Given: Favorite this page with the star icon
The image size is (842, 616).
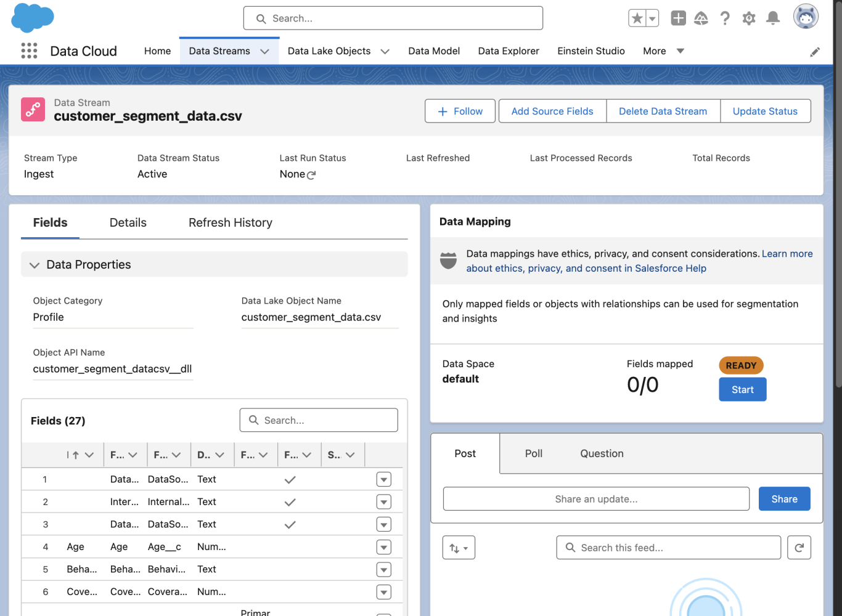Looking at the screenshot, I should (x=638, y=18).
